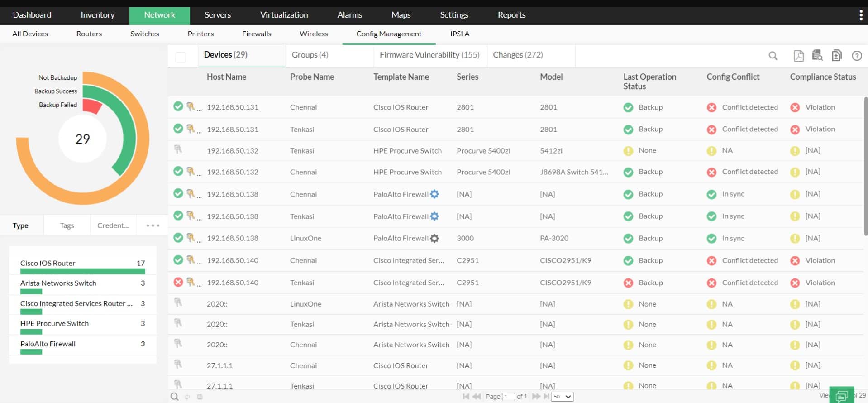
Task: Expand more filter tabs via the three dots
Action: point(153,225)
